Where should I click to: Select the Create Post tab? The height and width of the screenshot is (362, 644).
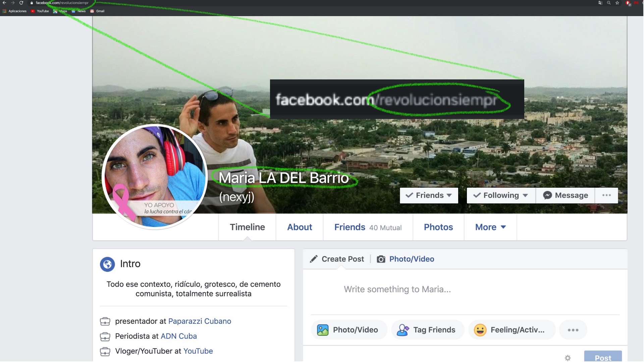pyautogui.click(x=337, y=259)
